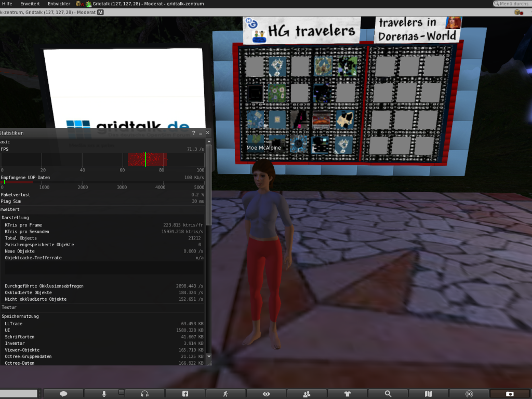Click the headphones audio button
Viewport: 532px width, 399px height.
pos(144,394)
